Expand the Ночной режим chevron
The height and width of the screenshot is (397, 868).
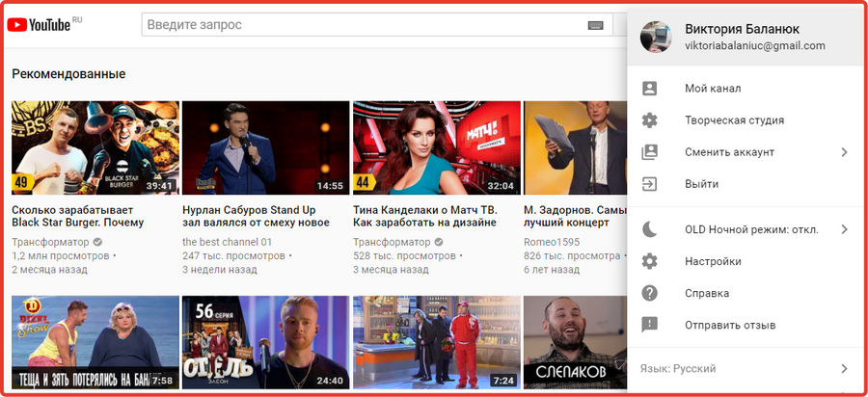tap(844, 229)
